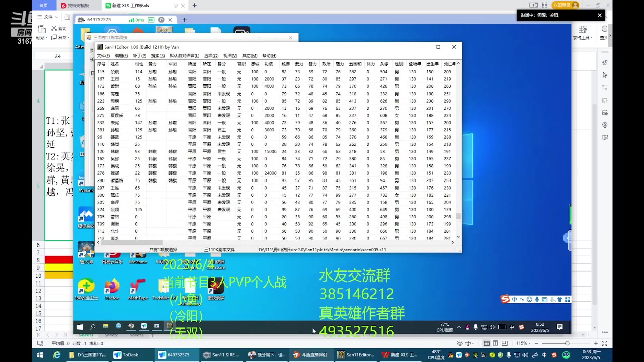Click the scroll-up arrow of the table scrollbar
This screenshot has width=644, height=362.
pos(458,64)
